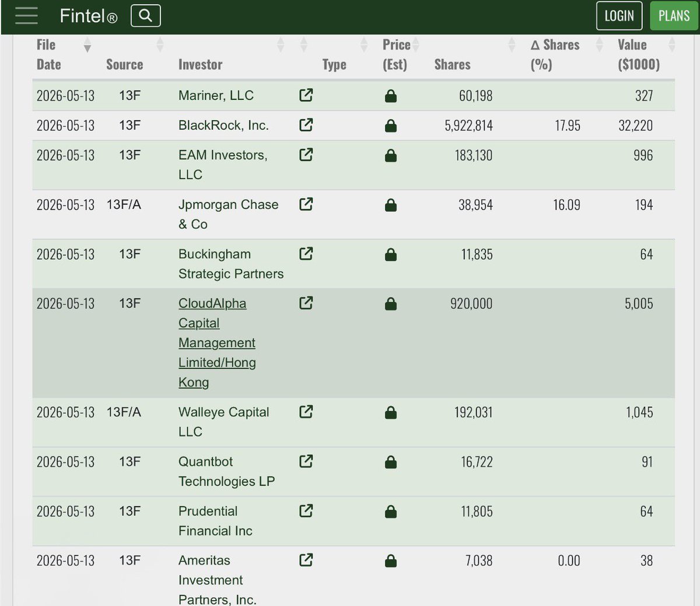Select 13F/A source in Walleye row

point(124,412)
